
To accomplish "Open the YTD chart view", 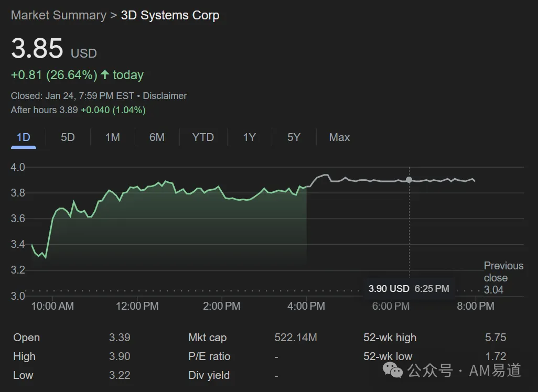I will 203,137.
